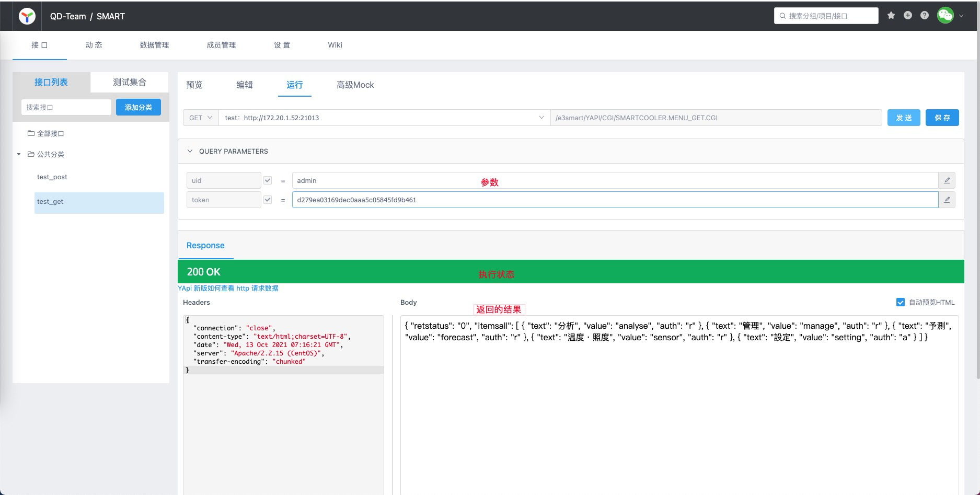Click the search magnifier icon

782,16
